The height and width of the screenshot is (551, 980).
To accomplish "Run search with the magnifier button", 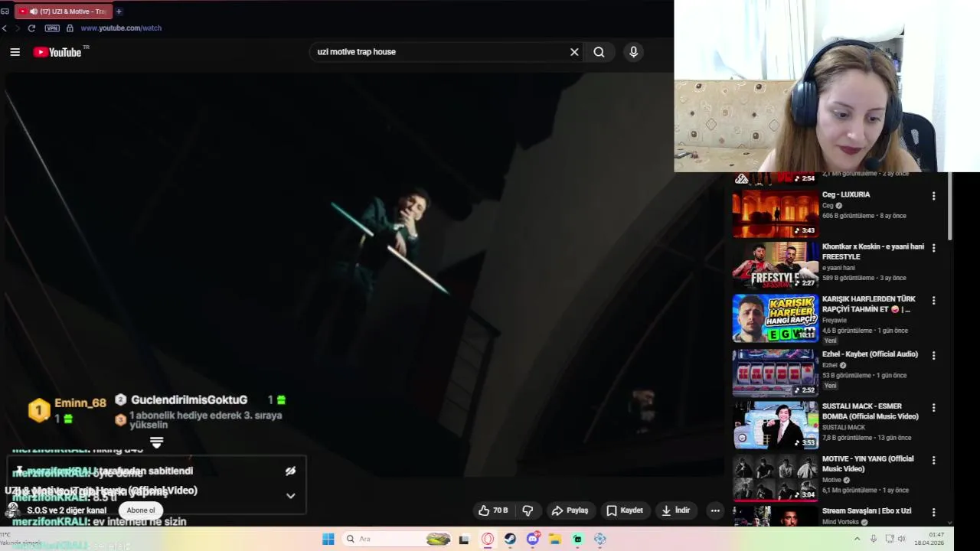I will [x=599, y=52].
